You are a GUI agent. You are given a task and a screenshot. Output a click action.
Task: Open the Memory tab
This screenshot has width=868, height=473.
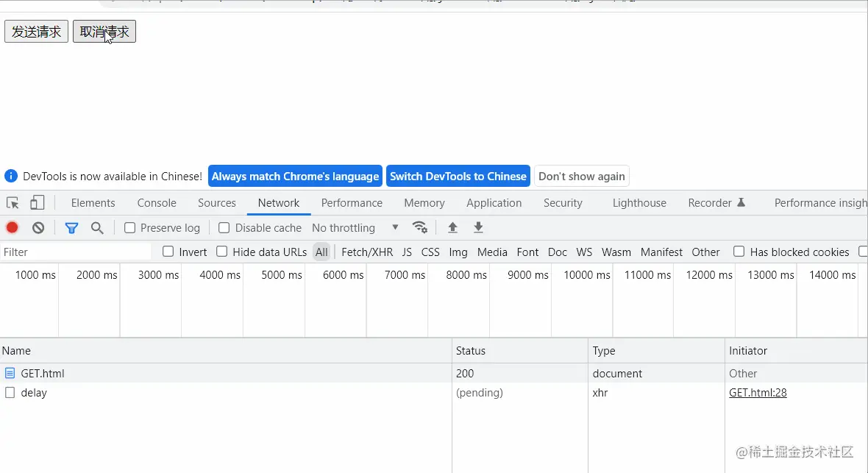(x=424, y=203)
